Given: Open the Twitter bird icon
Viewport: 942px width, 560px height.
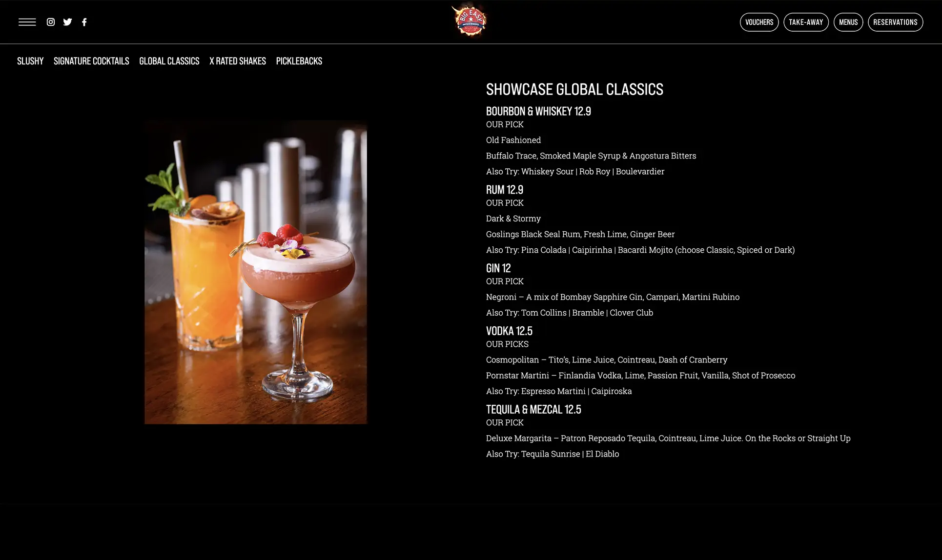Looking at the screenshot, I should pyautogui.click(x=68, y=22).
